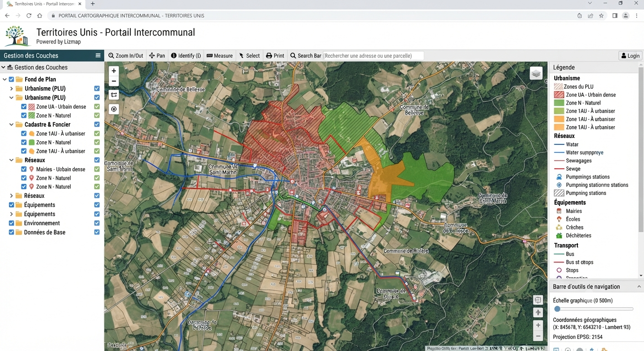644x351 pixels.
Task: Click the Mairies building icon in the legend
Action: (x=559, y=211)
